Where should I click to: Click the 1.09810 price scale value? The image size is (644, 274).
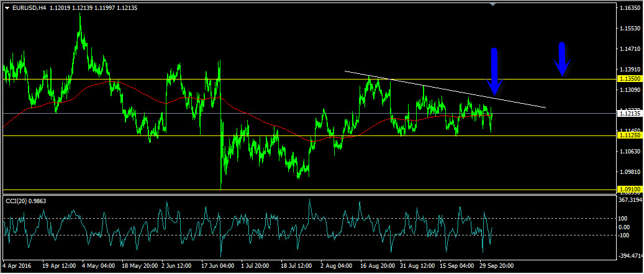[x=630, y=172]
